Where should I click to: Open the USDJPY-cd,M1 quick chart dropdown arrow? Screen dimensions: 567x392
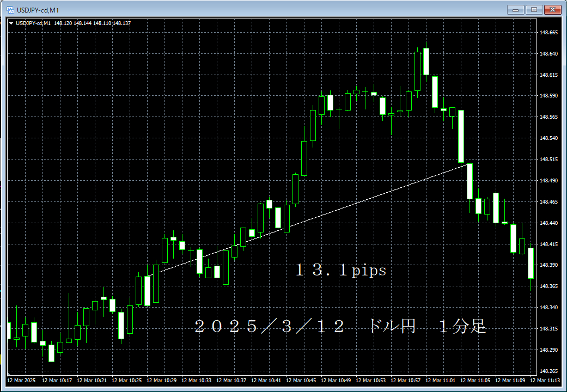11,24
